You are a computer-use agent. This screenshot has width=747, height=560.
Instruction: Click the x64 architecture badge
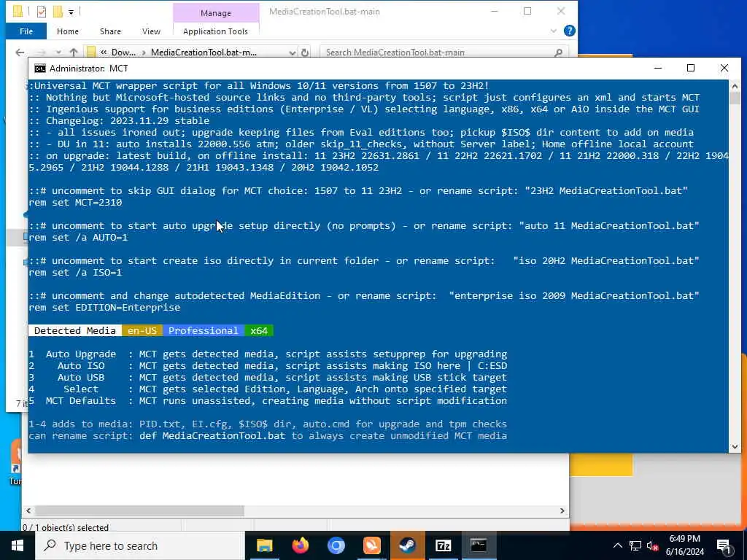[259, 330]
